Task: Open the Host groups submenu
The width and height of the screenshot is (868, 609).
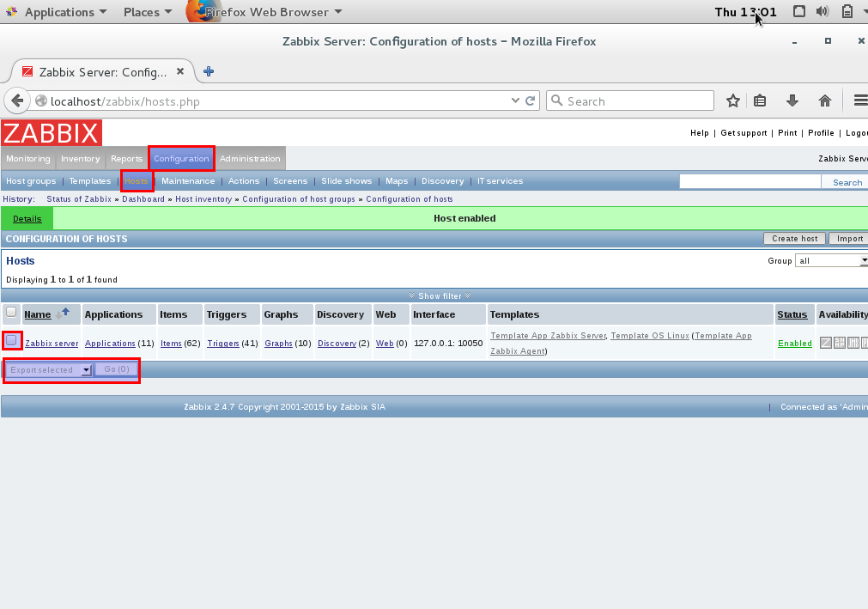Action: [x=31, y=181]
